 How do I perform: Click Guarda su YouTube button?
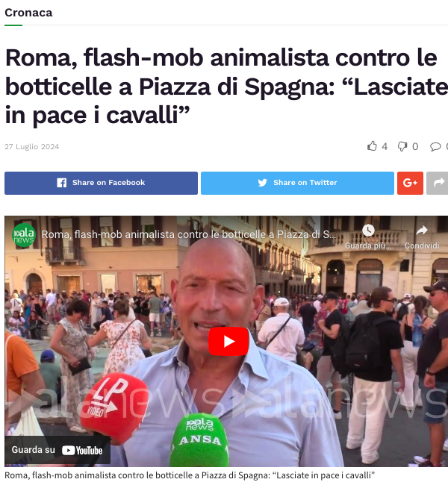point(57,450)
